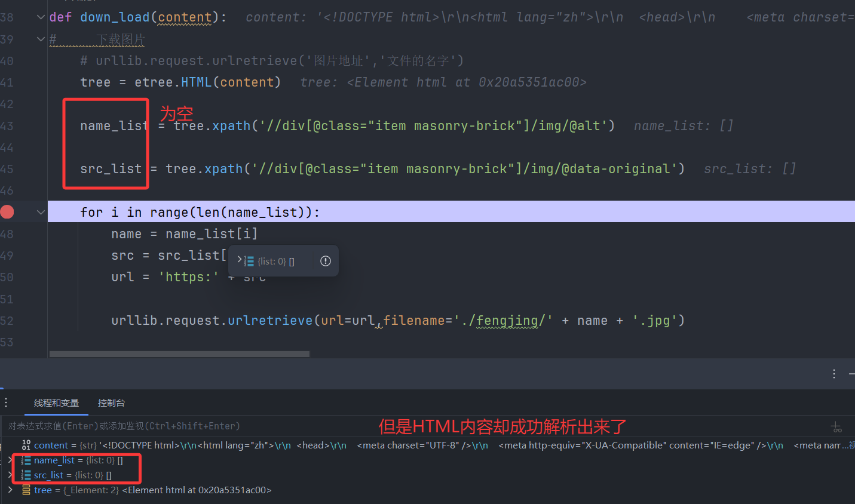Select the 线程和变量 tab

point(56,403)
